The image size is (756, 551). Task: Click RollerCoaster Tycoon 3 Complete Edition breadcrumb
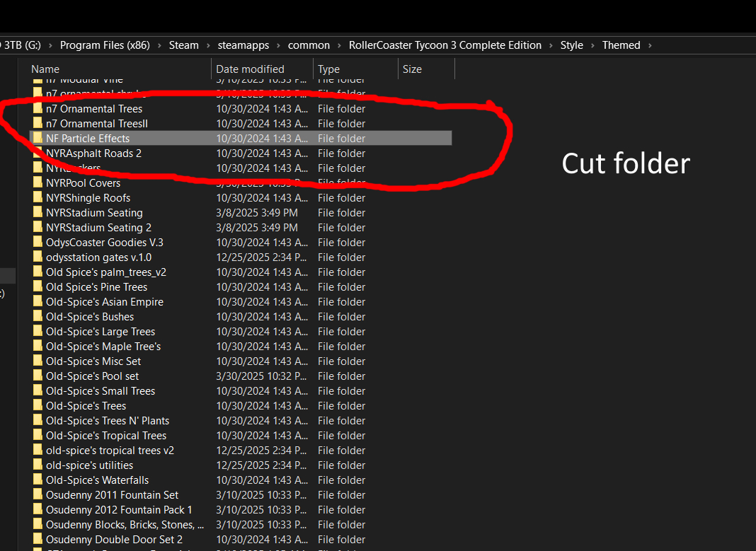pos(445,45)
